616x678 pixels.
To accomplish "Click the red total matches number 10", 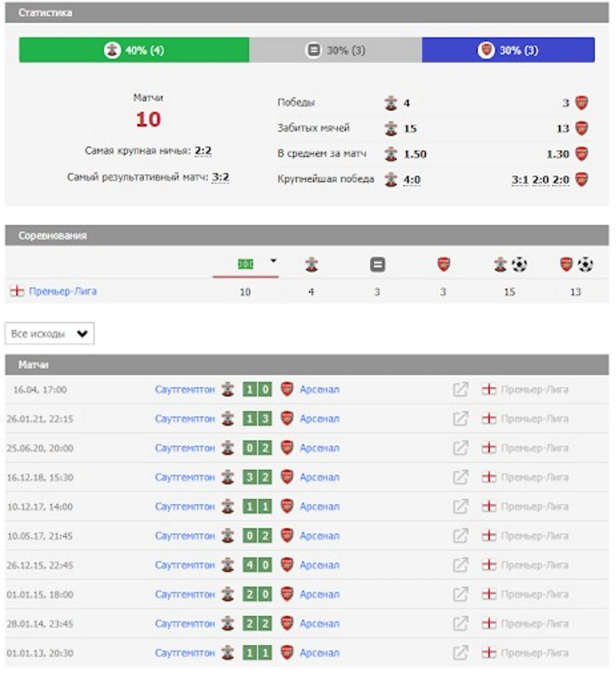I will [x=148, y=119].
